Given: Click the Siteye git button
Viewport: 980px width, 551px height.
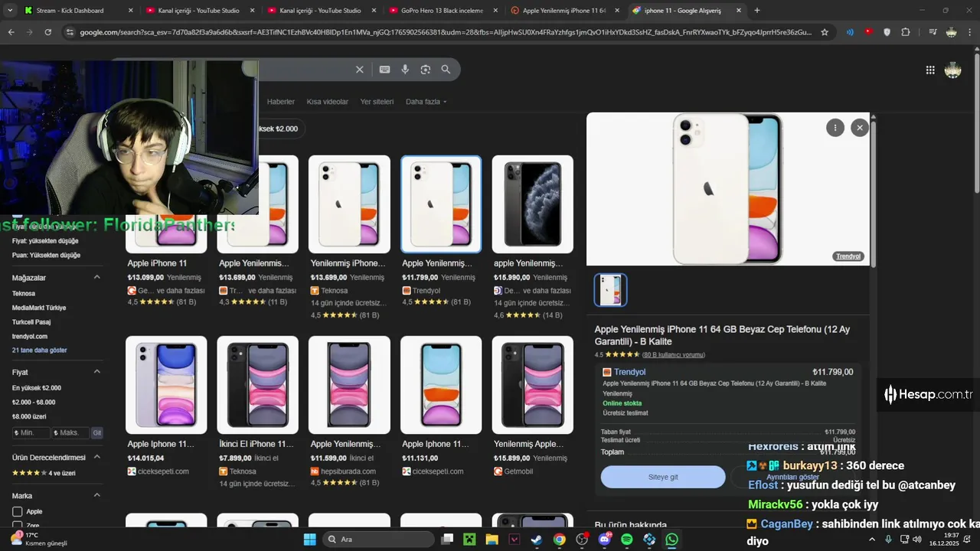Looking at the screenshot, I should click(663, 477).
